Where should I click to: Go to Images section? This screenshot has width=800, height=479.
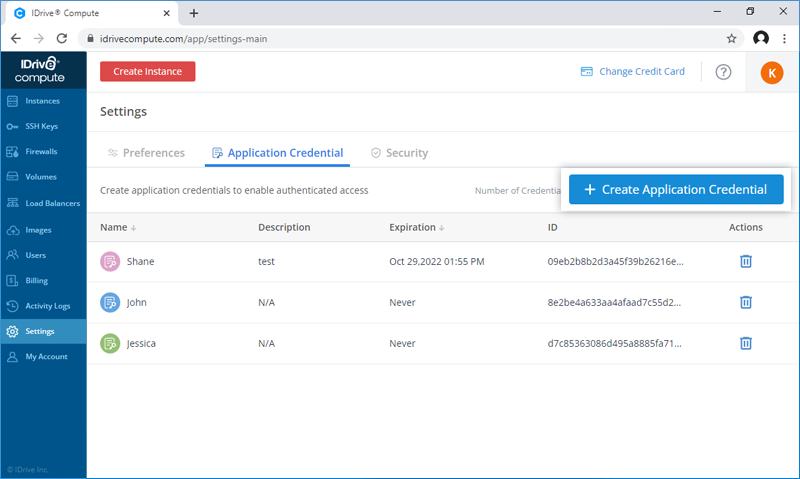click(43, 230)
